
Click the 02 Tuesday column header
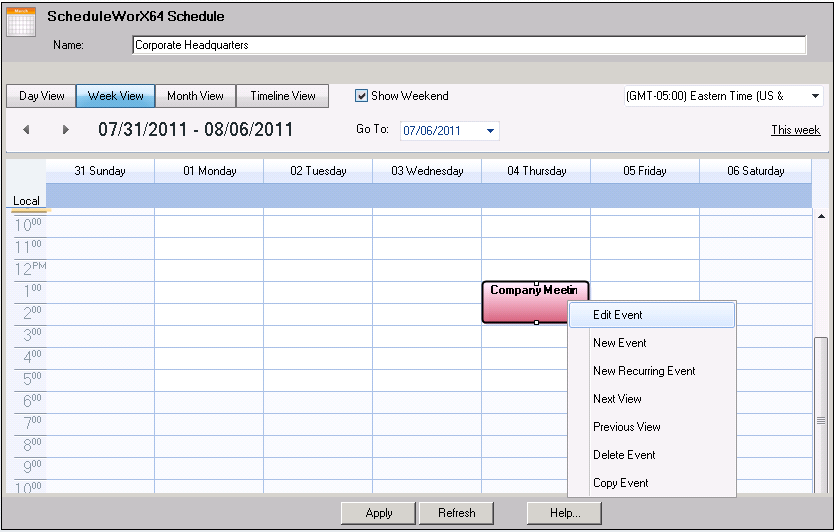click(x=318, y=171)
